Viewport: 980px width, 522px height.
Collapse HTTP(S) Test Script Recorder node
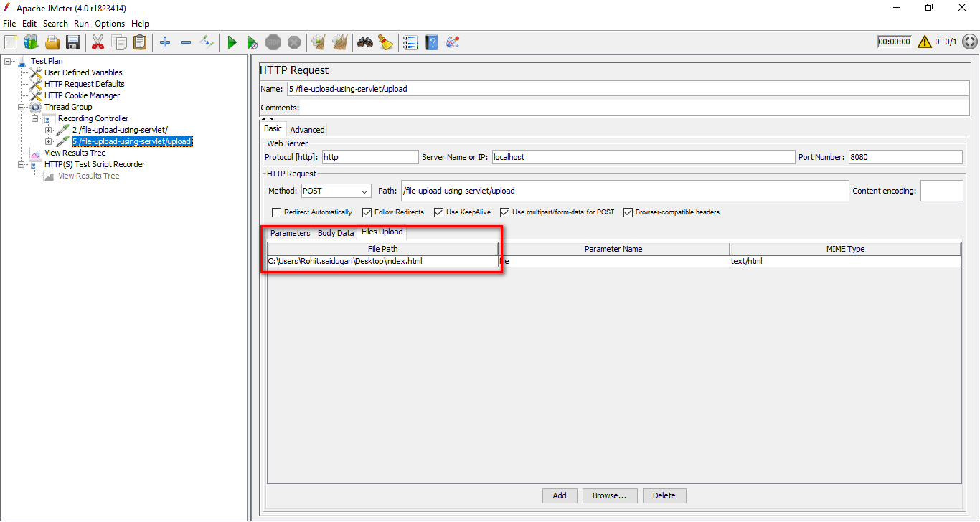[22, 164]
